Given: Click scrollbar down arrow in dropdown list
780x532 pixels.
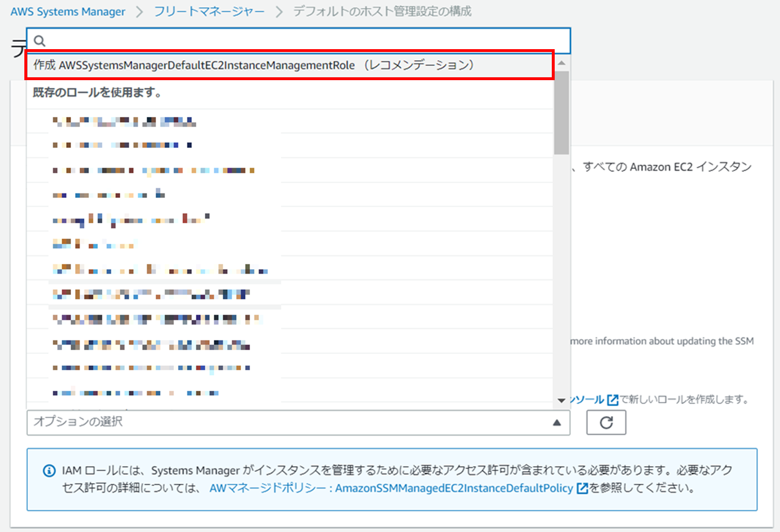Looking at the screenshot, I should click(561, 400).
